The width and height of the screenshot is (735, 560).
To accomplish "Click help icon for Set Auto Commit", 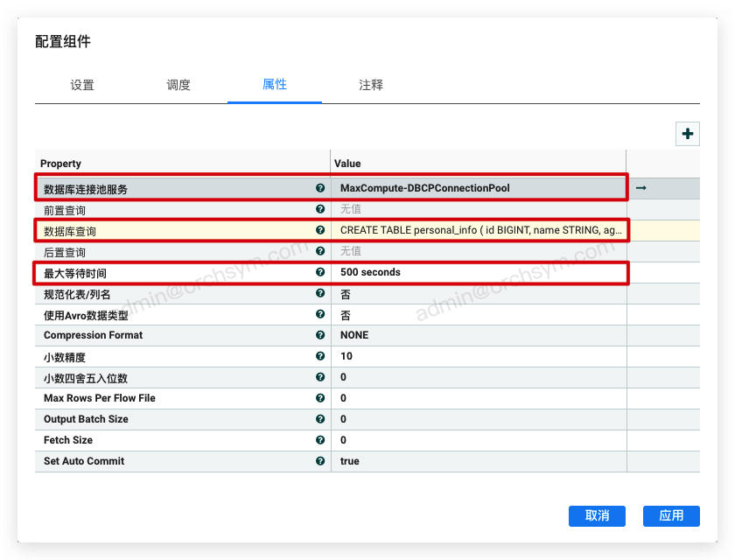I will point(320,461).
